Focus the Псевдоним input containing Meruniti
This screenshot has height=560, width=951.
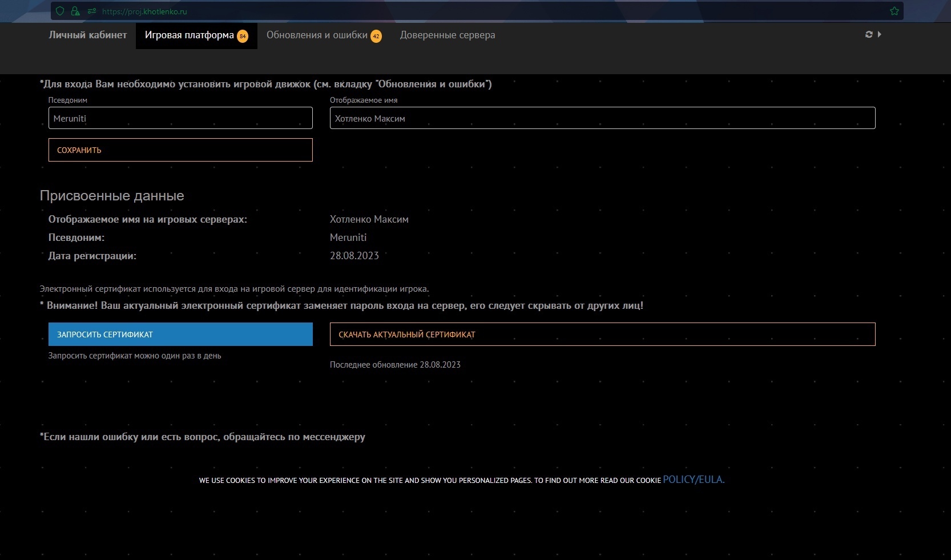[x=180, y=118]
